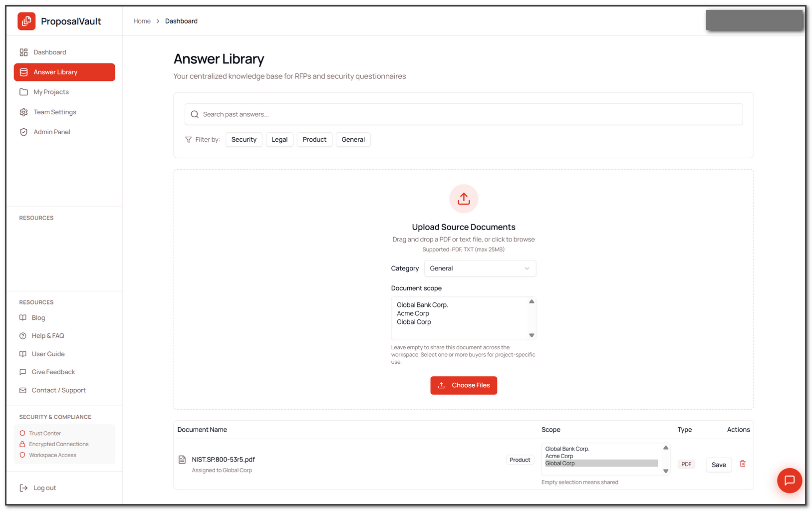Filter answers by General
The image size is (812, 511).
(x=353, y=140)
